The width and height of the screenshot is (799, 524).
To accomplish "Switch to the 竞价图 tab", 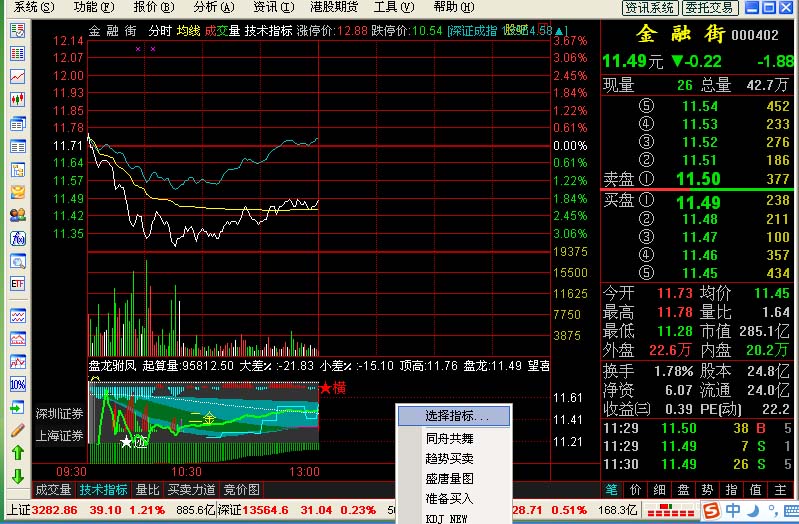I will (x=242, y=490).
